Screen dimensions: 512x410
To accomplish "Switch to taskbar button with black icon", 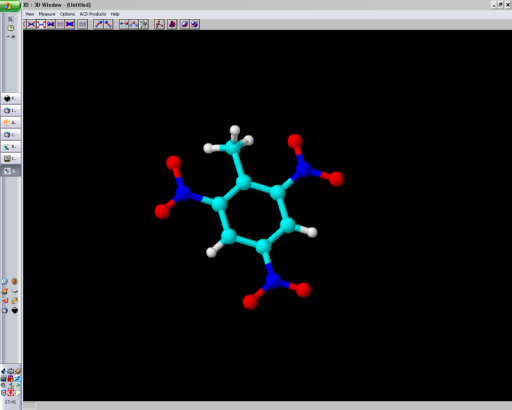I will 11,98.
